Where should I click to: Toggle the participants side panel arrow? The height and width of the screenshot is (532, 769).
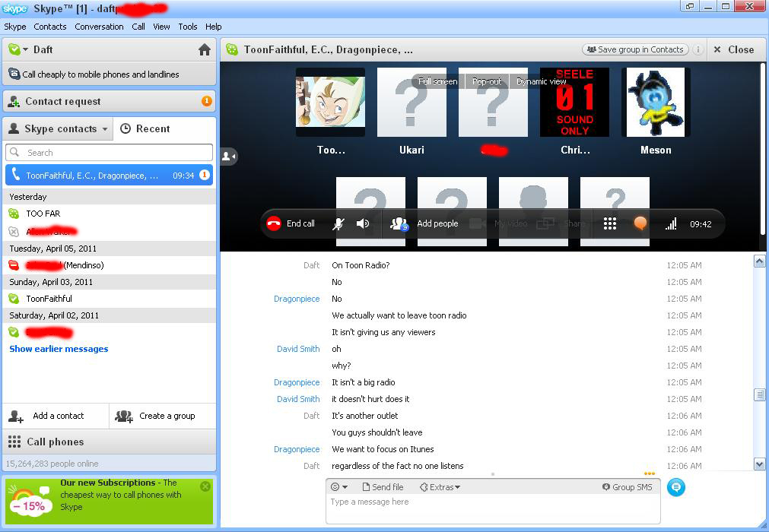(x=228, y=156)
